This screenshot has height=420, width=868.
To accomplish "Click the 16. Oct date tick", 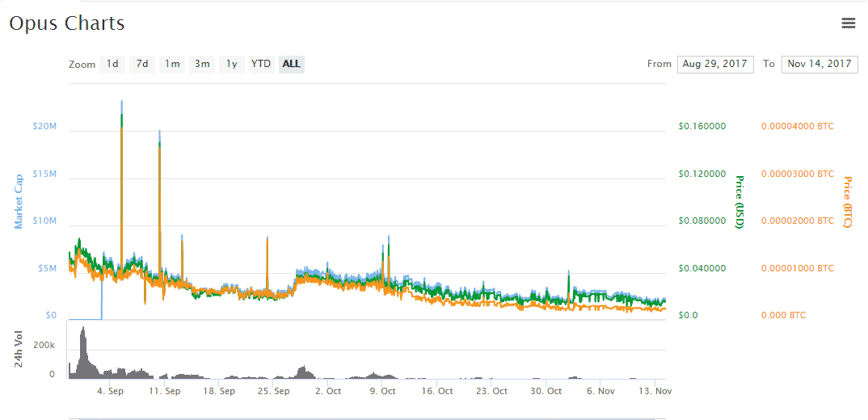I will click(436, 391).
